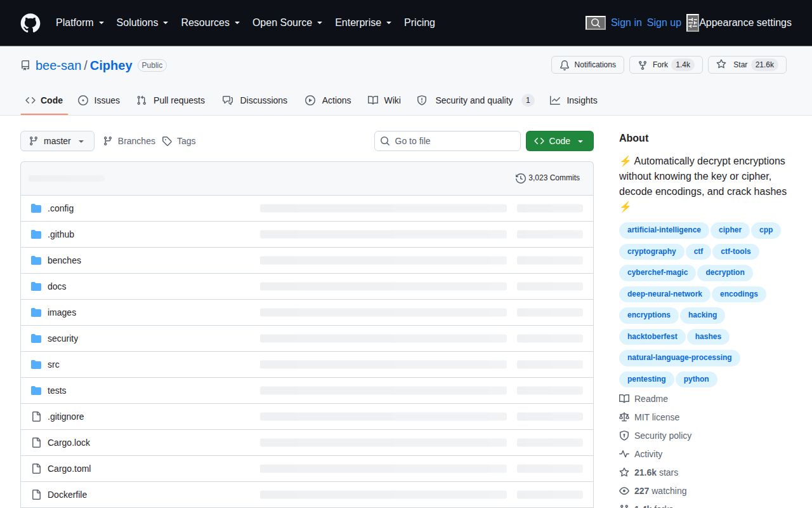Open the security folder name
The image size is (812, 508).
point(63,338)
